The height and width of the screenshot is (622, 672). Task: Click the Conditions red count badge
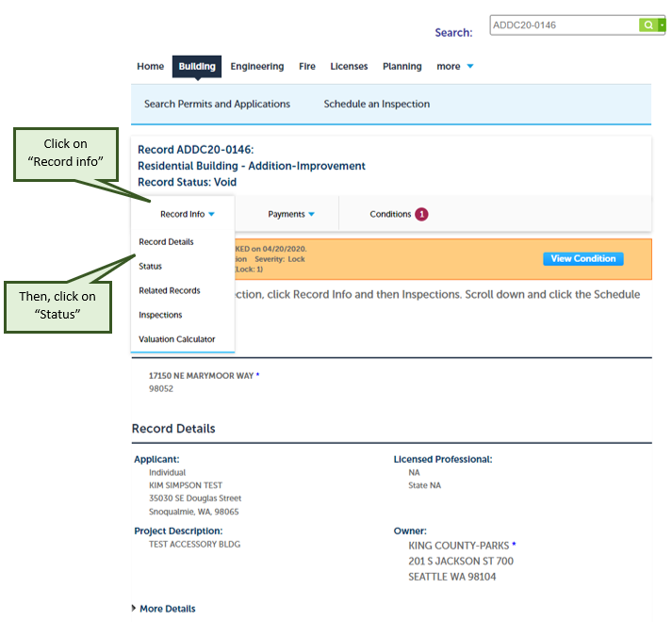421,214
